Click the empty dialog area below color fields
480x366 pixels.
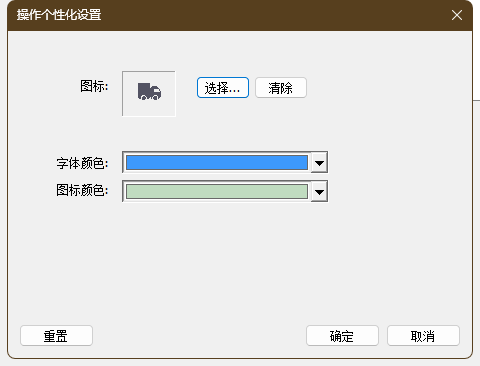(x=240, y=263)
